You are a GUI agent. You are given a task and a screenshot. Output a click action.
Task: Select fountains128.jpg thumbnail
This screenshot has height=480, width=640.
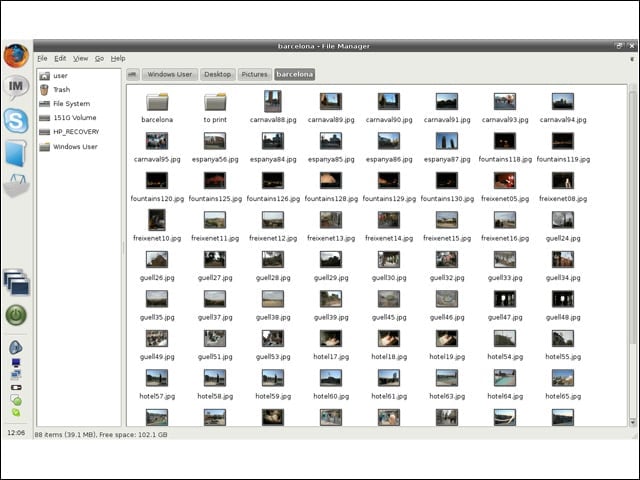(x=331, y=180)
